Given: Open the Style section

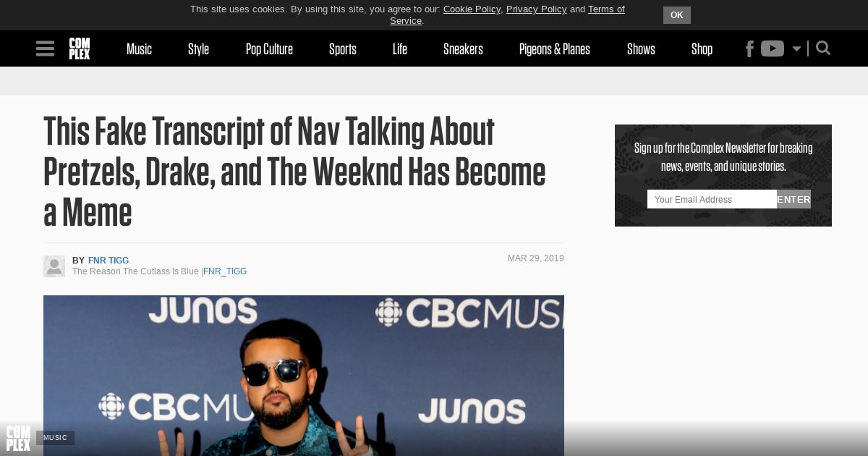Looking at the screenshot, I should [198, 49].
